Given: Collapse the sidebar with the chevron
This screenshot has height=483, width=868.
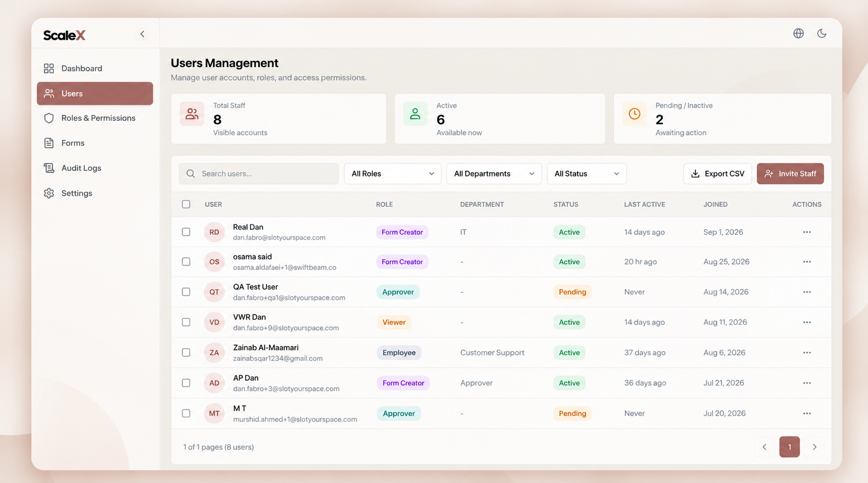Looking at the screenshot, I should pyautogui.click(x=142, y=34).
